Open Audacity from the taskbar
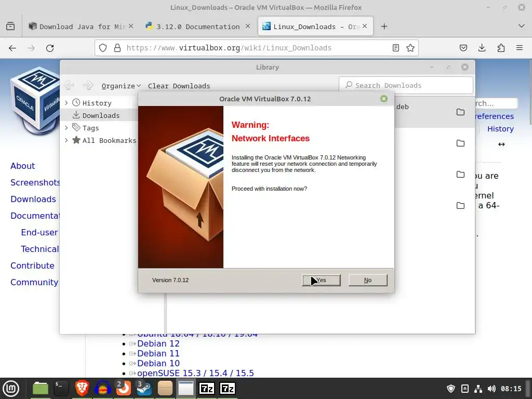 pos(103,389)
